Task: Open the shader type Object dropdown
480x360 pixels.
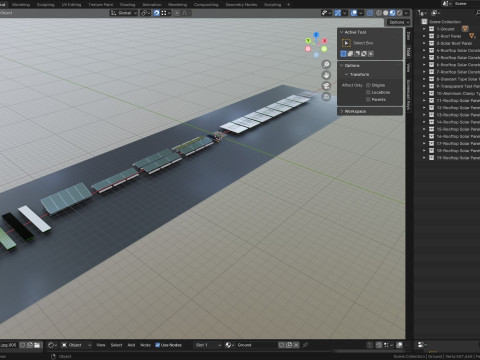Action: 76,345
